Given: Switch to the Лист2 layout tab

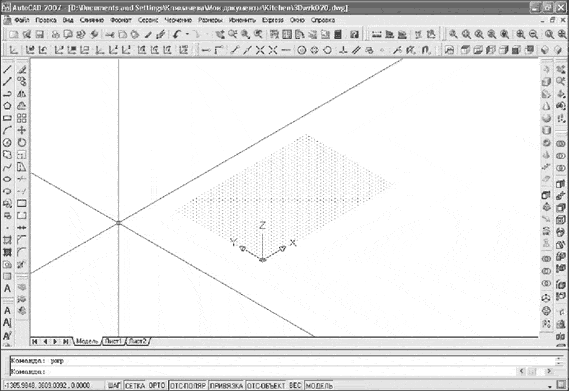Looking at the screenshot, I should (x=138, y=341).
